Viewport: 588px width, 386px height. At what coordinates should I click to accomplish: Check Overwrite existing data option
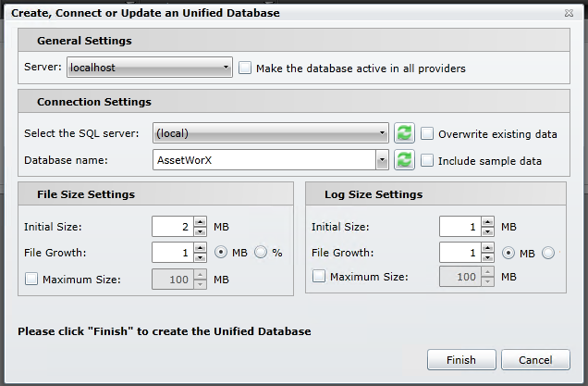[427, 133]
